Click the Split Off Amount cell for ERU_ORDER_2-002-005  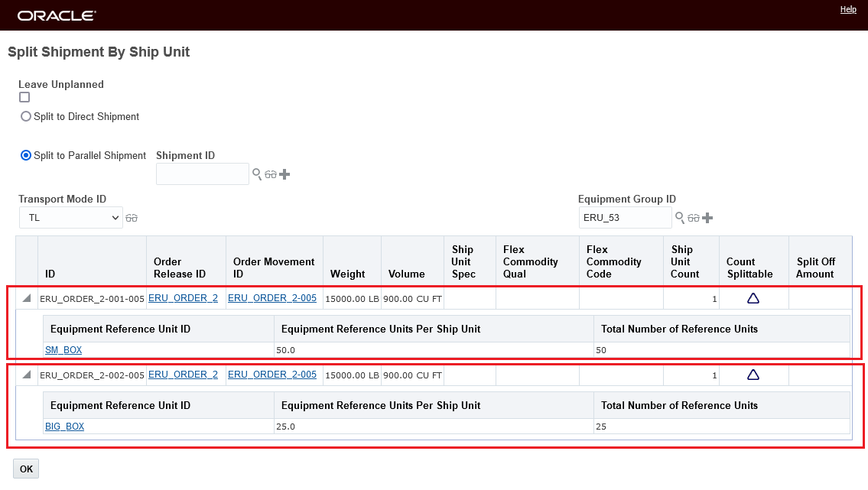coord(820,375)
